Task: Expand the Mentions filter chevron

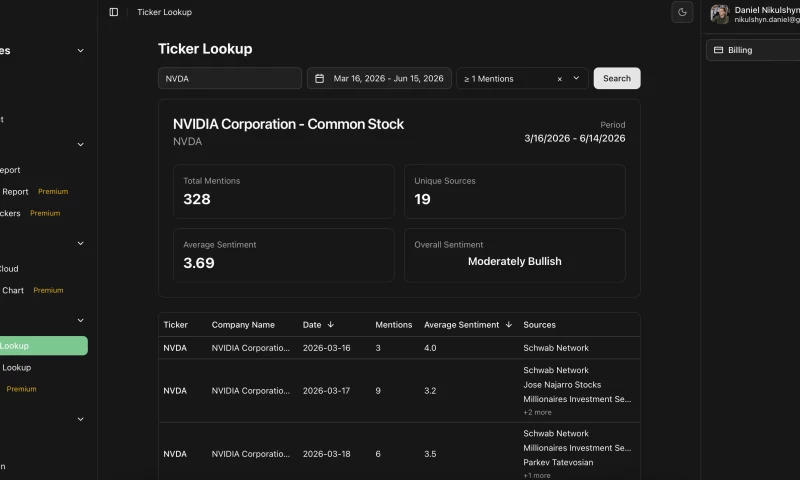Action: pos(576,78)
